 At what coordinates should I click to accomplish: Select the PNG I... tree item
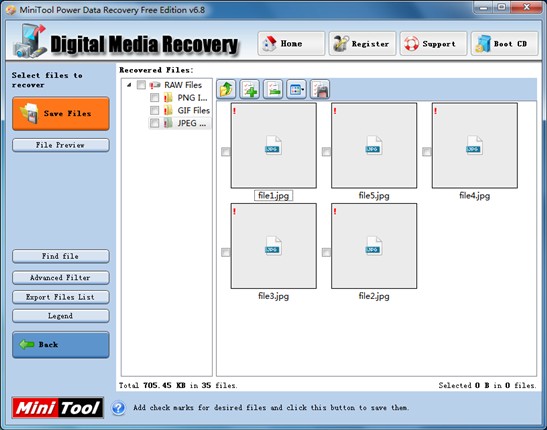192,98
